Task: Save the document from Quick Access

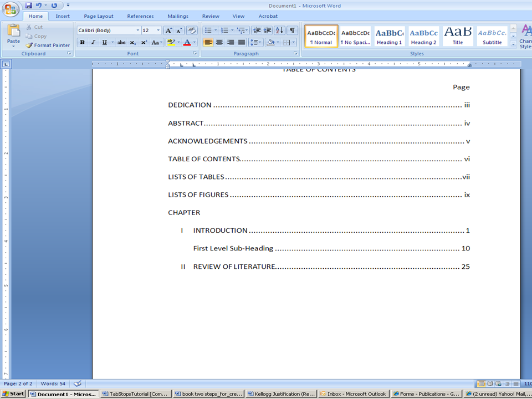Action: pyautogui.click(x=28, y=6)
